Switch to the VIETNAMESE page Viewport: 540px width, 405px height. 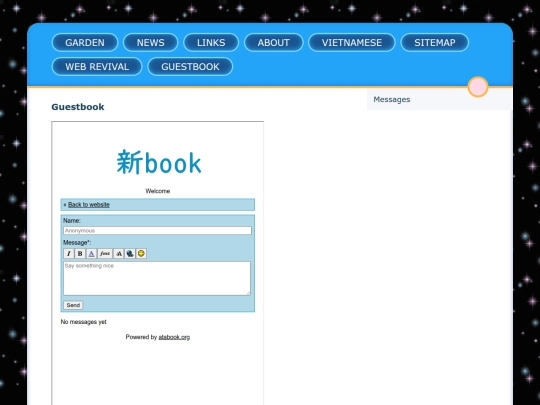pyautogui.click(x=352, y=42)
